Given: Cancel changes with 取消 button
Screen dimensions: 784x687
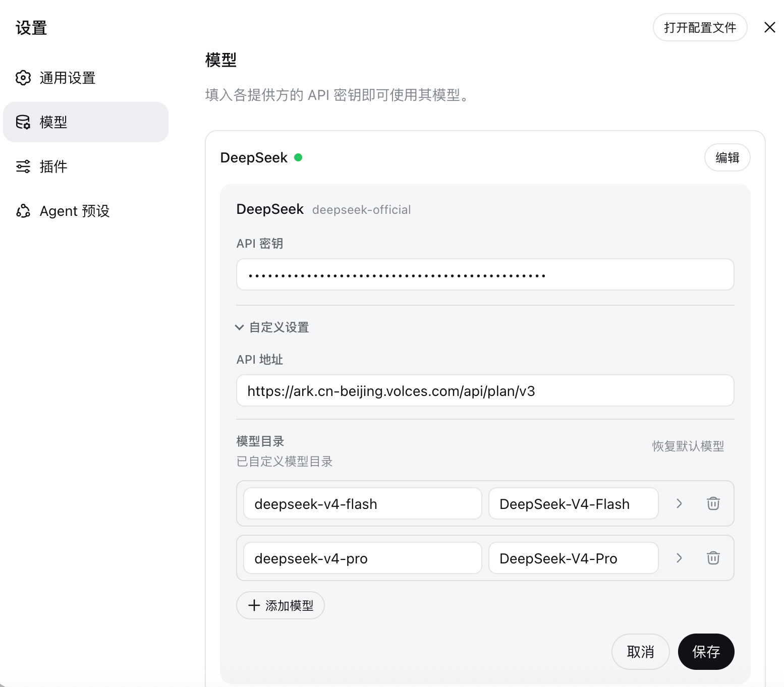Looking at the screenshot, I should pos(641,652).
